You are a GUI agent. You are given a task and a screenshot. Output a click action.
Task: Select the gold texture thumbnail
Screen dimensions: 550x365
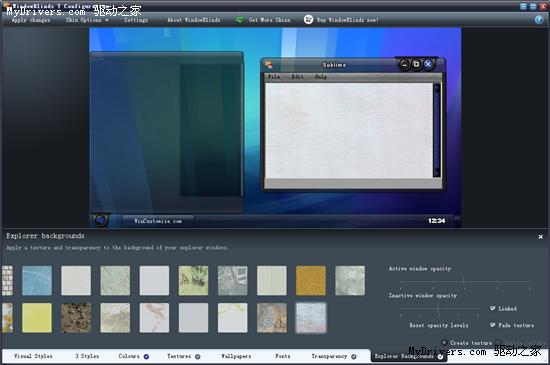311,280
